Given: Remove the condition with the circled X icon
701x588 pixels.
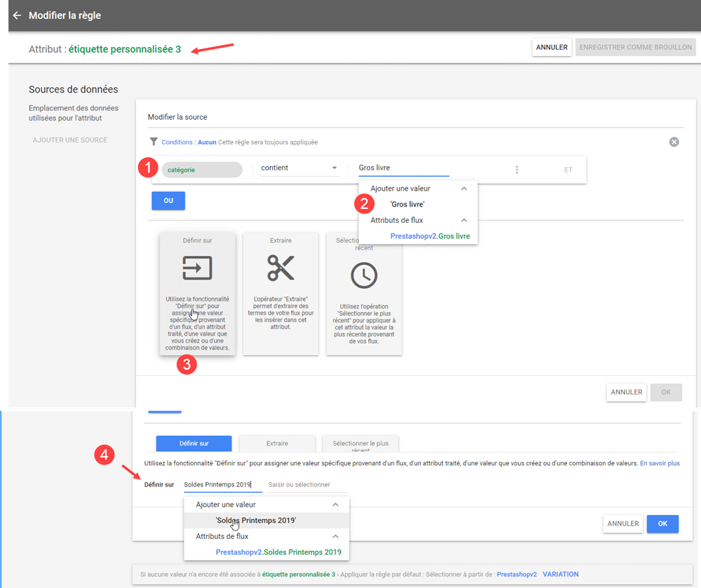Looking at the screenshot, I should (674, 142).
